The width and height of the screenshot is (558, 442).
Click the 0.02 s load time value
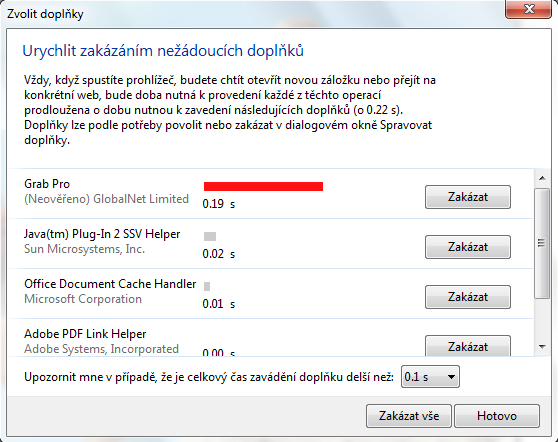tap(219, 254)
